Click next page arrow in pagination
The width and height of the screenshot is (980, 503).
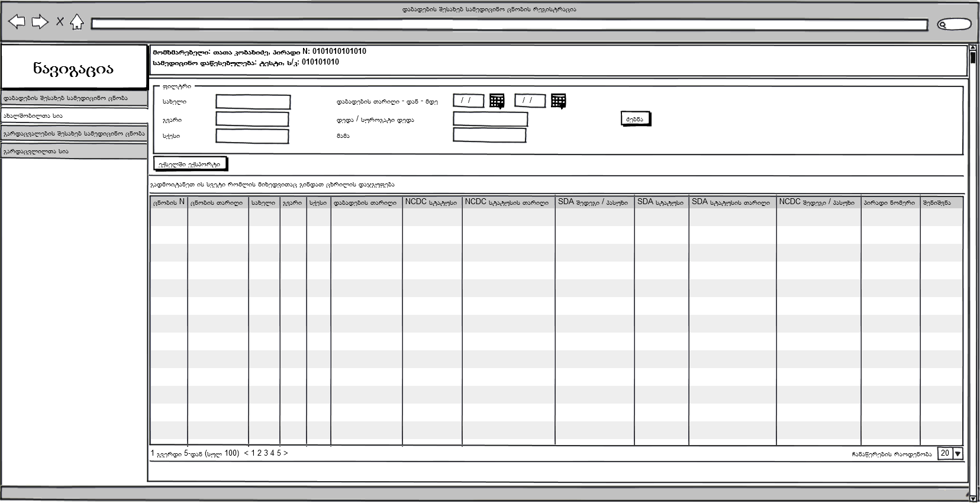tap(286, 453)
